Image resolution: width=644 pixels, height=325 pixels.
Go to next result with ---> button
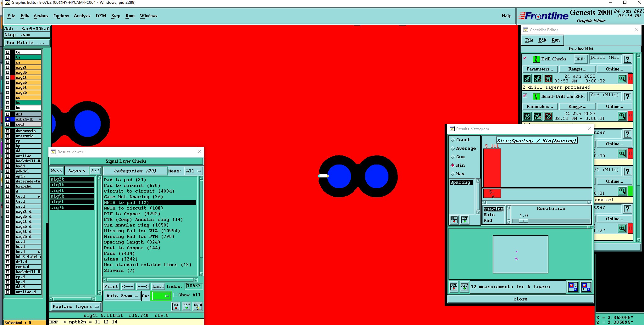[x=143, y=286]
